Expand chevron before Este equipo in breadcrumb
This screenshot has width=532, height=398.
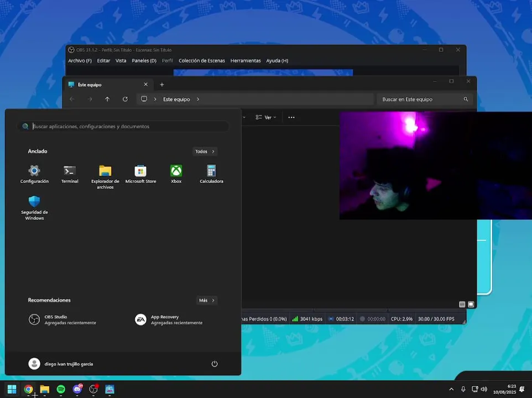155,99
